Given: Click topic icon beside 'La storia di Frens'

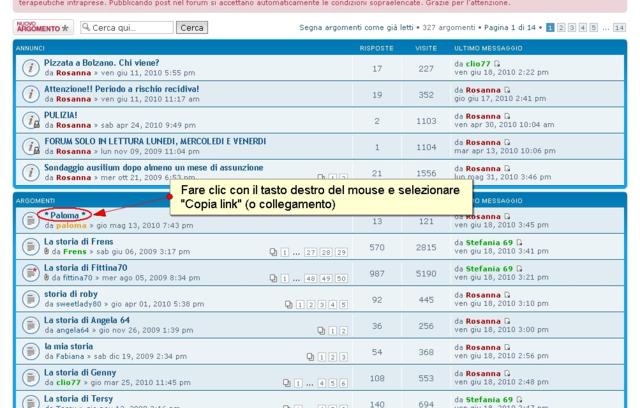Looking at the screenshot, I should pyautogui.click(x=31, y=247).
